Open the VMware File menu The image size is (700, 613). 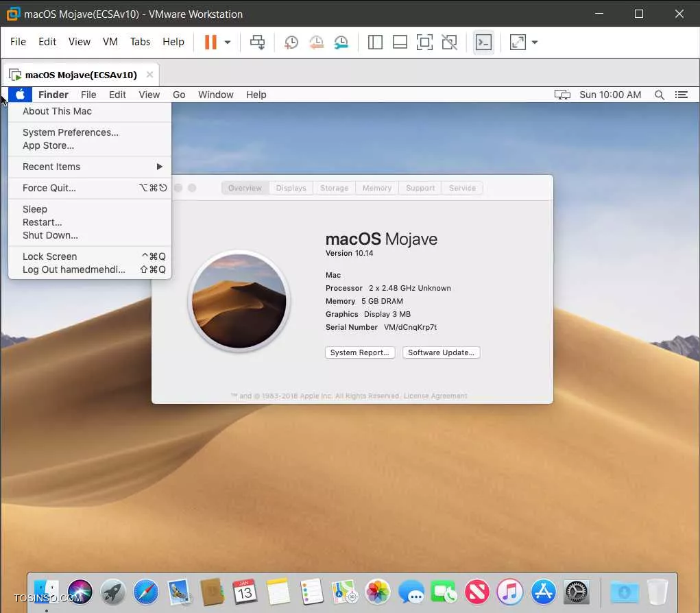coord(18,42)
